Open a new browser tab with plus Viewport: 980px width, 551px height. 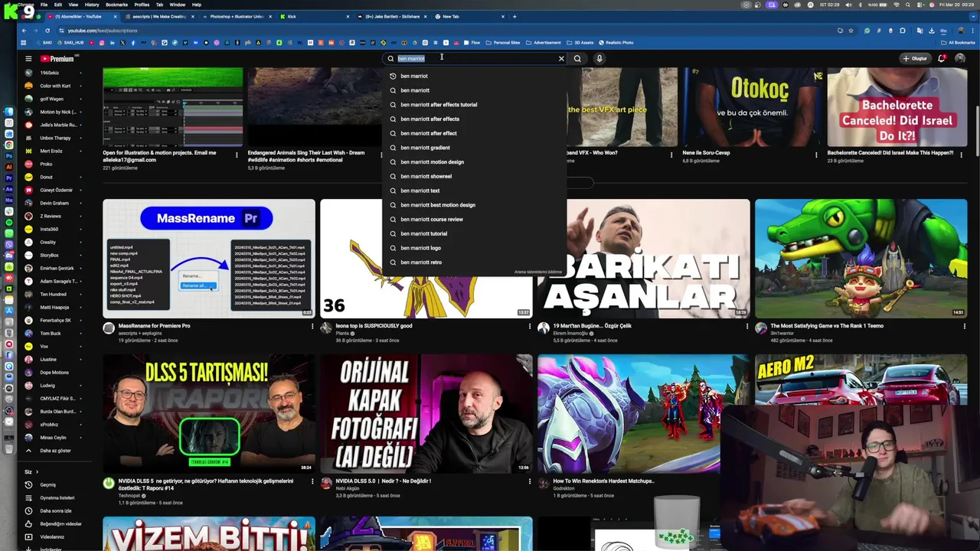coord(514,16)
